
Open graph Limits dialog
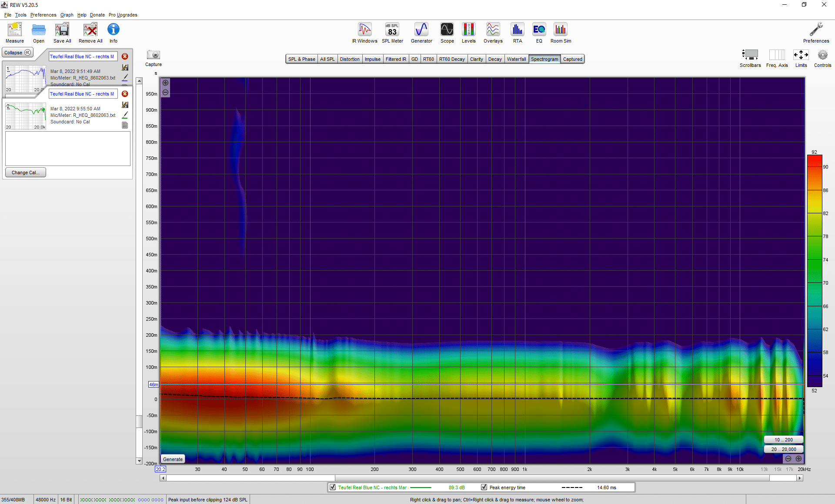(801, 58)
